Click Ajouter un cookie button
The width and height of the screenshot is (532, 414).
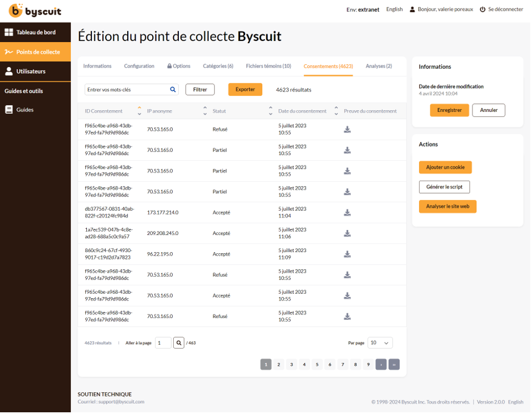click(445, 168)
